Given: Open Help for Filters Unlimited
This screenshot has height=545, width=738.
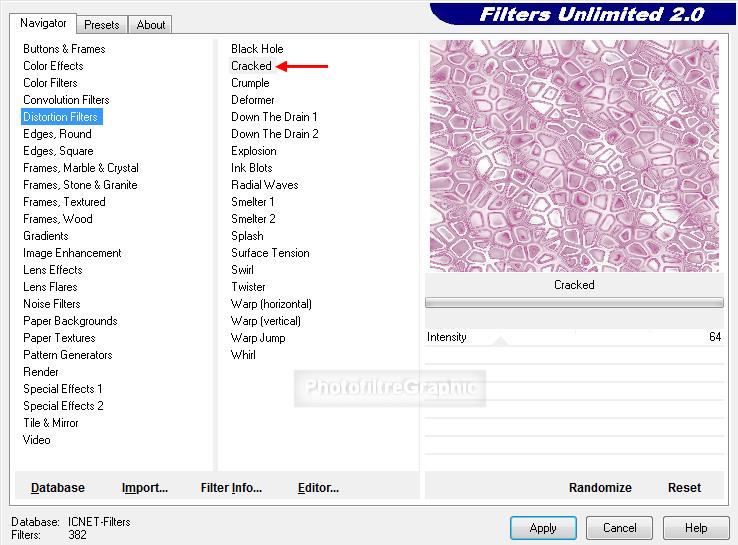Looking at the screenshot, I should pos(696,528).
